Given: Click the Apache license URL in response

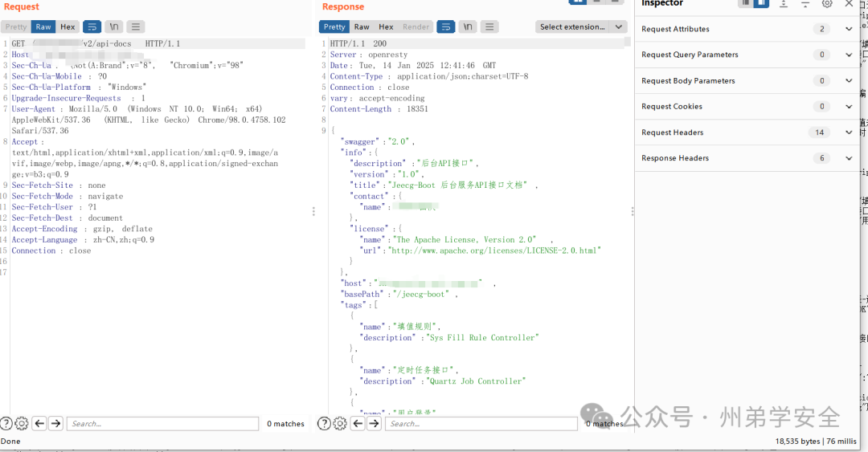Looking at the screenshot, I should click(x=495, y=250).
